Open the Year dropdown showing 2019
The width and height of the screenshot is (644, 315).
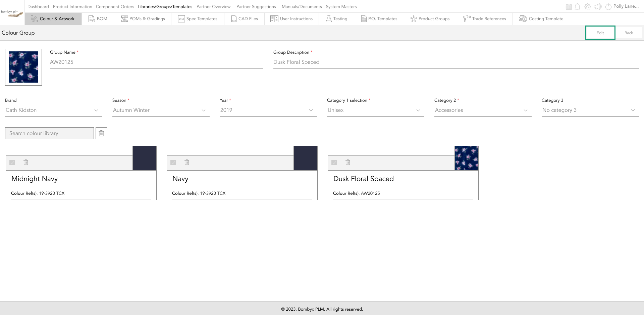268,110
